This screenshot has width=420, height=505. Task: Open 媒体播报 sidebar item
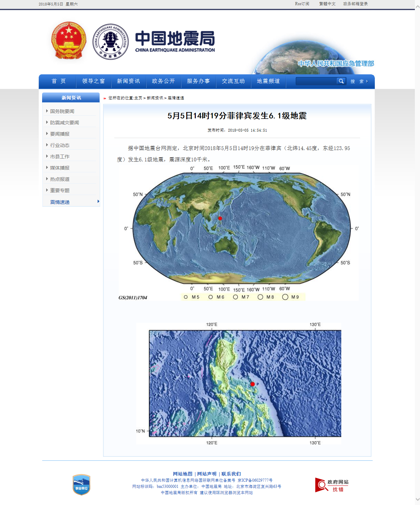pyautogui.click(x=60, y=168)
